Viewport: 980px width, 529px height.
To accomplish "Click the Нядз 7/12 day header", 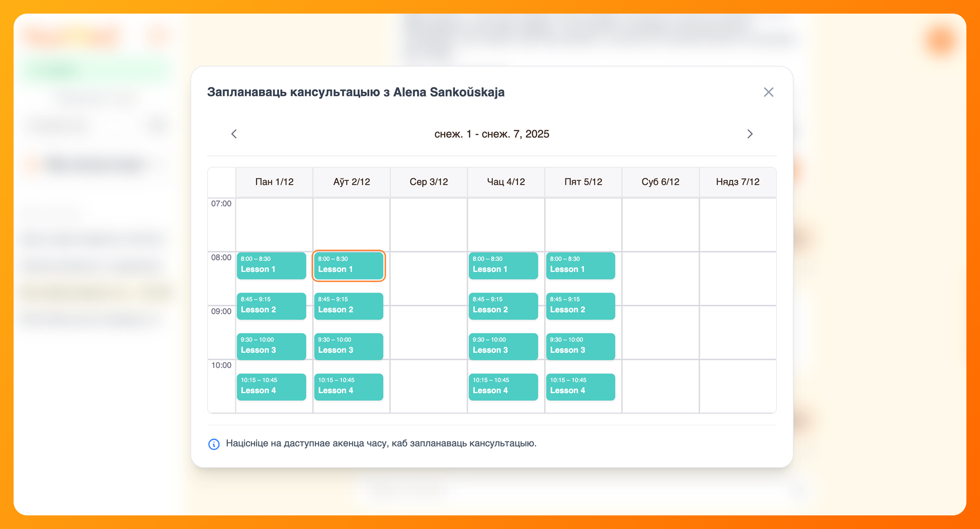I will [737, 182].
